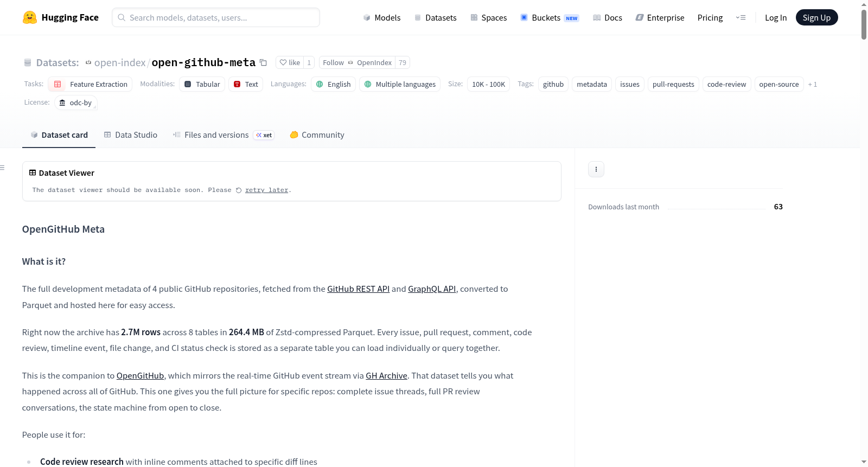
Task: Click the pull-requests tag
Action: coord(673,84)
